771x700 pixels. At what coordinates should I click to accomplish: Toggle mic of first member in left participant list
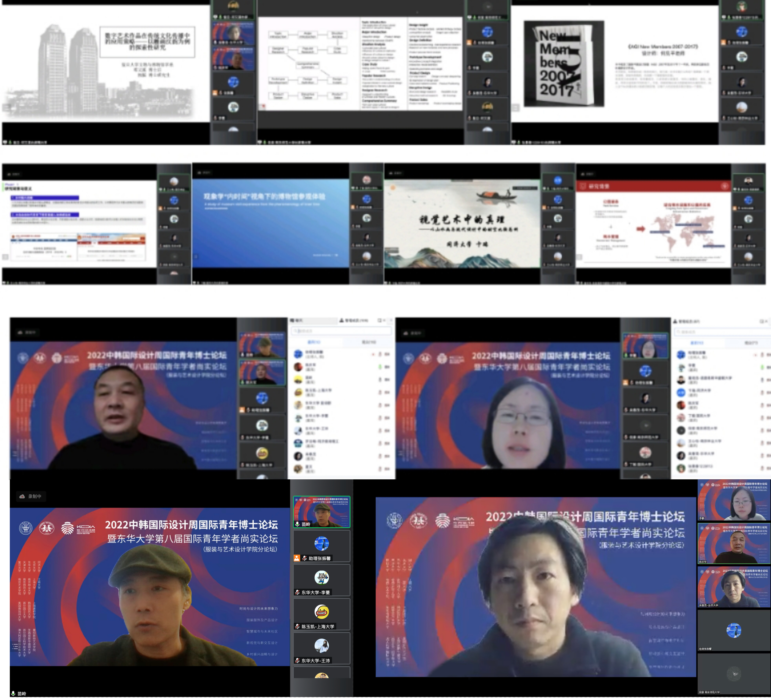380,354
